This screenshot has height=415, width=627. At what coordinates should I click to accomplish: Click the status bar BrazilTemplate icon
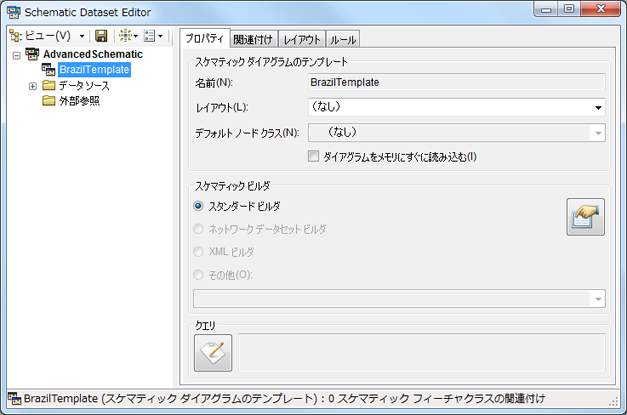15,399
